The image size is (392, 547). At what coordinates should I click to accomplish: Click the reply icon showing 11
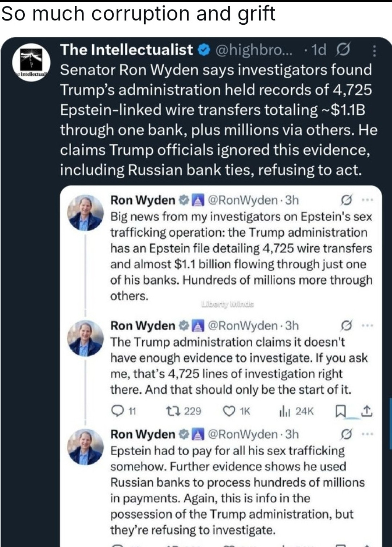tap(118, 411)
